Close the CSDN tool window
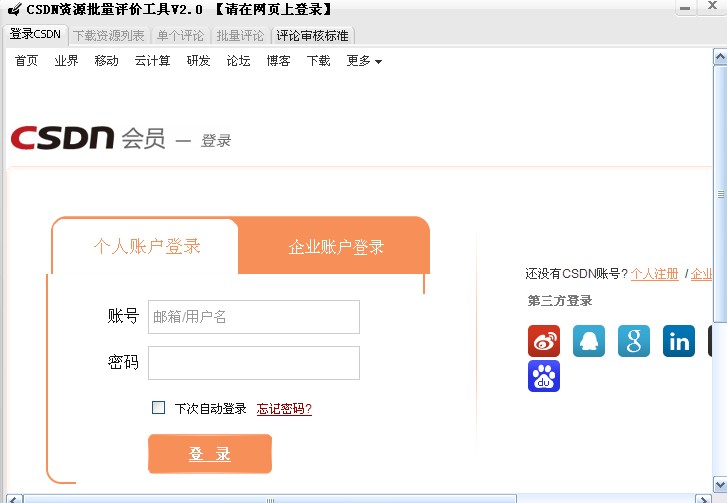This screenshot has width=727, height=503. [x=713, y=6]
